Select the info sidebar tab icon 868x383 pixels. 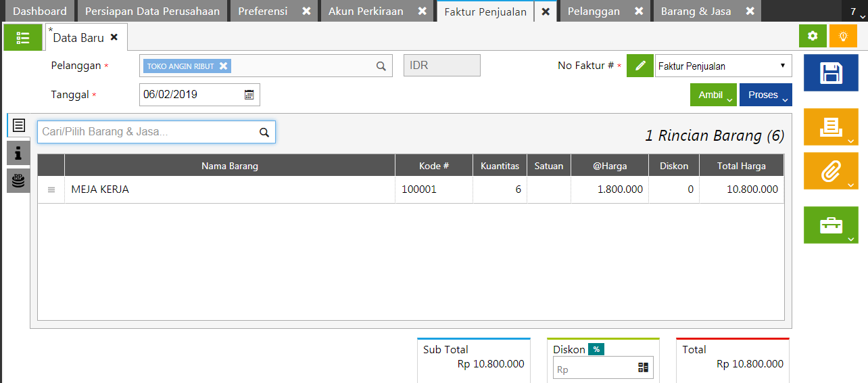click(x=18, y=154)
